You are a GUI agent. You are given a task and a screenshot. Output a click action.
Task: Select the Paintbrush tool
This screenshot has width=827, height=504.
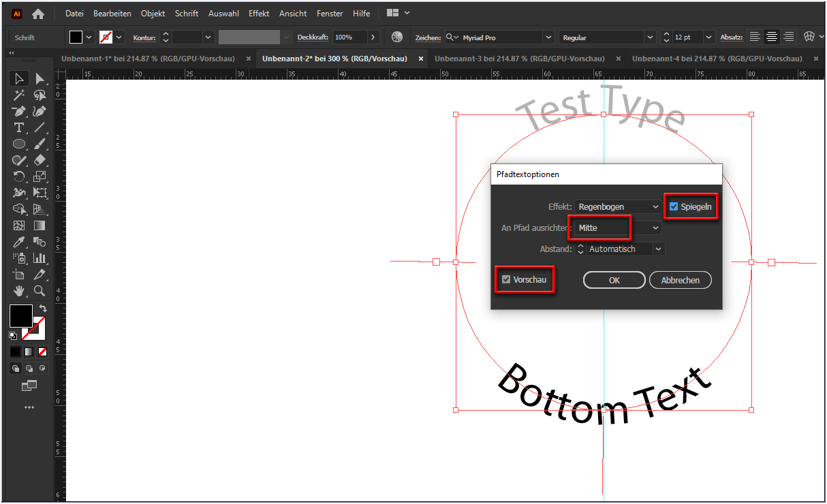pyautogui.click(x=40, y=144)
